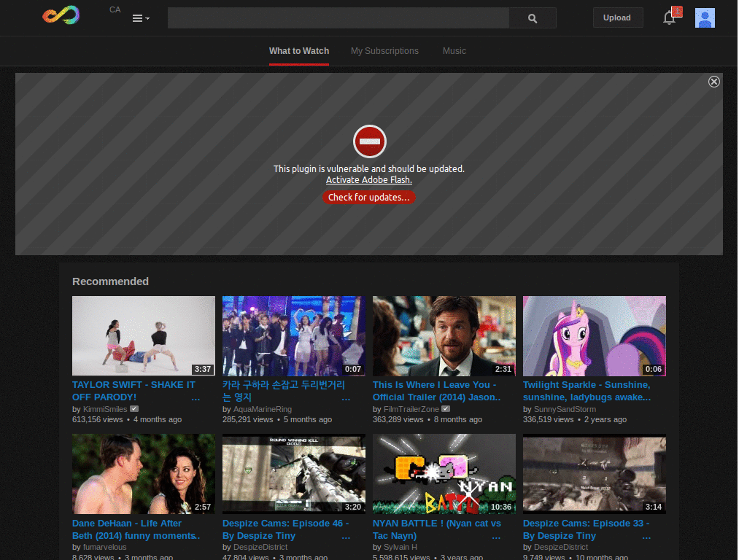Open the Twilight Sparkle video thumbnail
The width and height of the screenshot is (747, 560).
click(x=594, y=336)
